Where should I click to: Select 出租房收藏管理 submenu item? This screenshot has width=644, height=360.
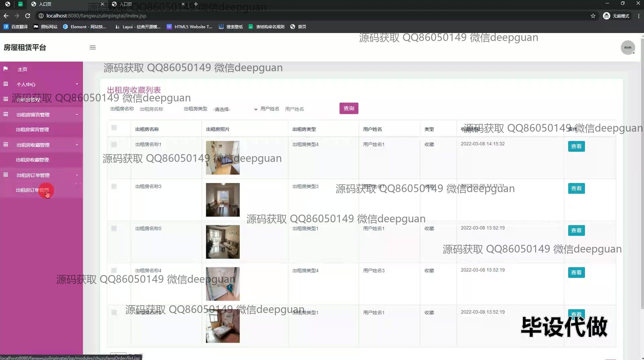(33, 160)
